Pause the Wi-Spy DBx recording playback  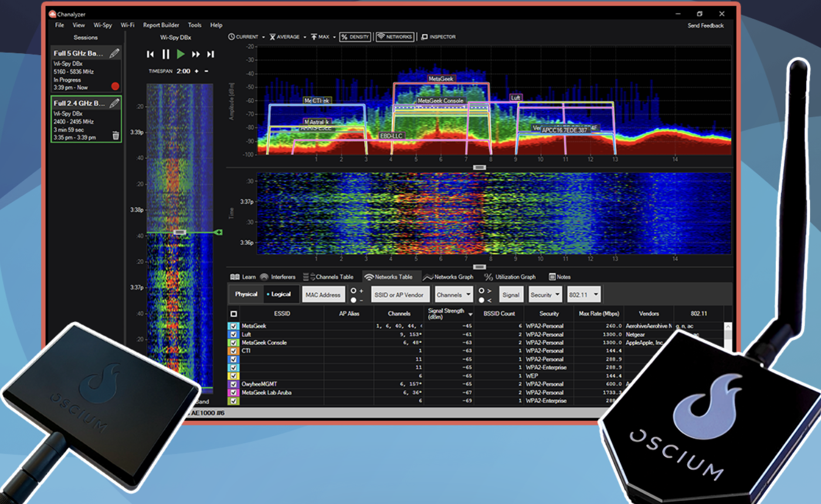click(165, 54)
